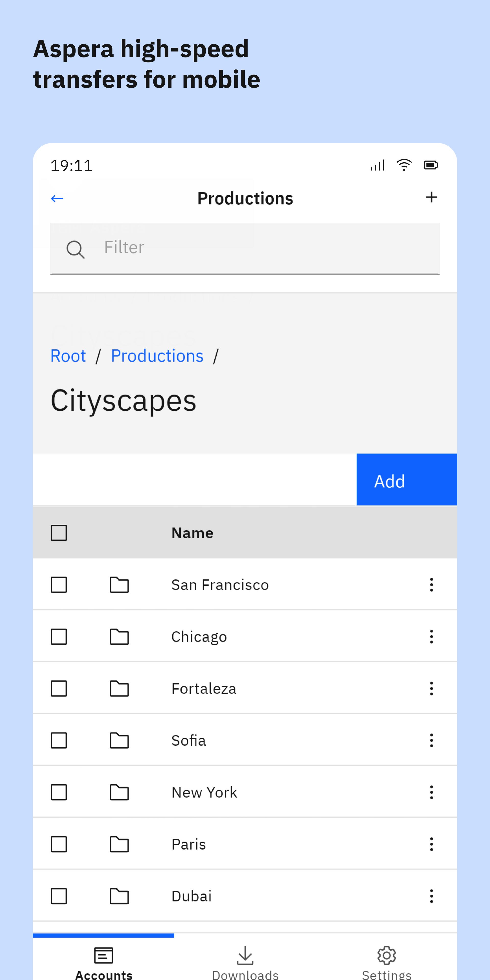Click the search magnifier icon
490x980 pixels.
(75, 250)
